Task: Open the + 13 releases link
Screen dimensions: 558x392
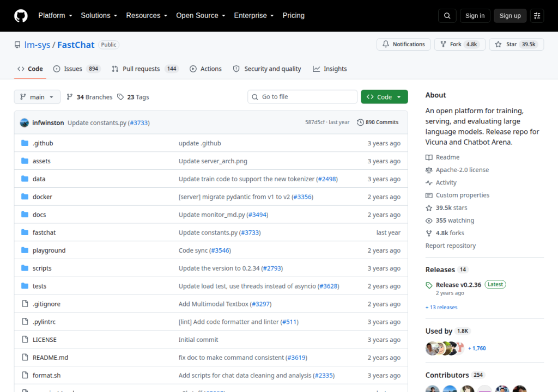Action: tap(441, 308)
